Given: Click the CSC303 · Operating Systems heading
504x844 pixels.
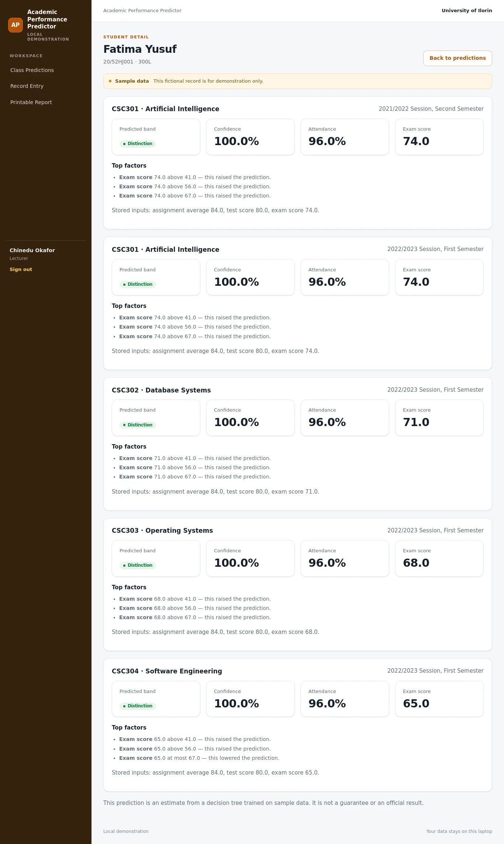Looking at the screenshot, I should (x=162, y=531).
